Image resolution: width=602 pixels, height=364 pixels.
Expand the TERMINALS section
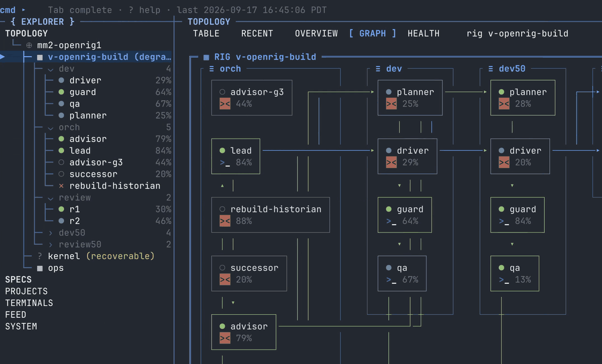tap(29, 303)
